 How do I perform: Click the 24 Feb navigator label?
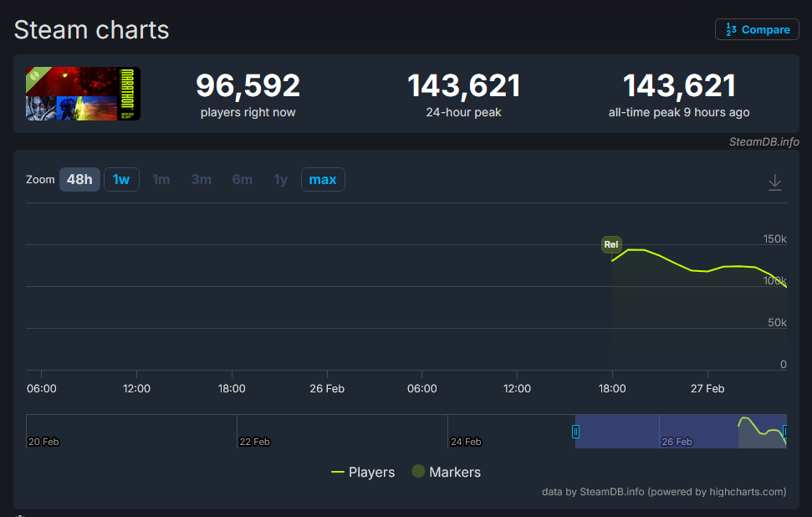466,442
